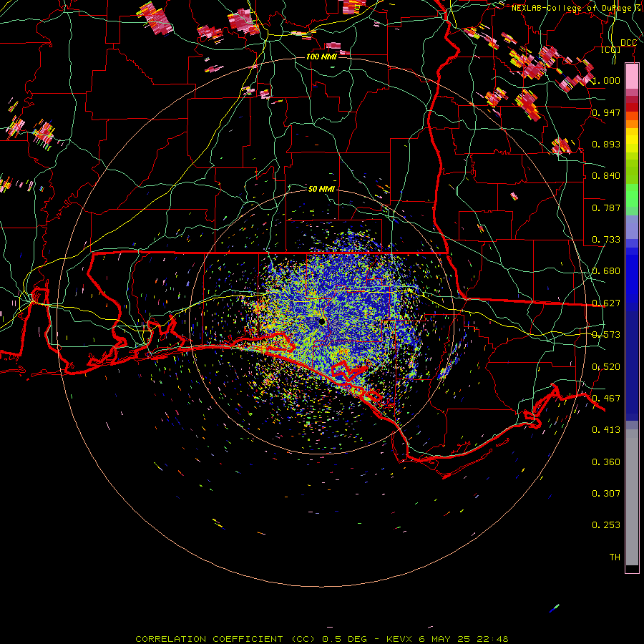
Task: Click the 0.467 scale value
Action: tap(606, 399)
